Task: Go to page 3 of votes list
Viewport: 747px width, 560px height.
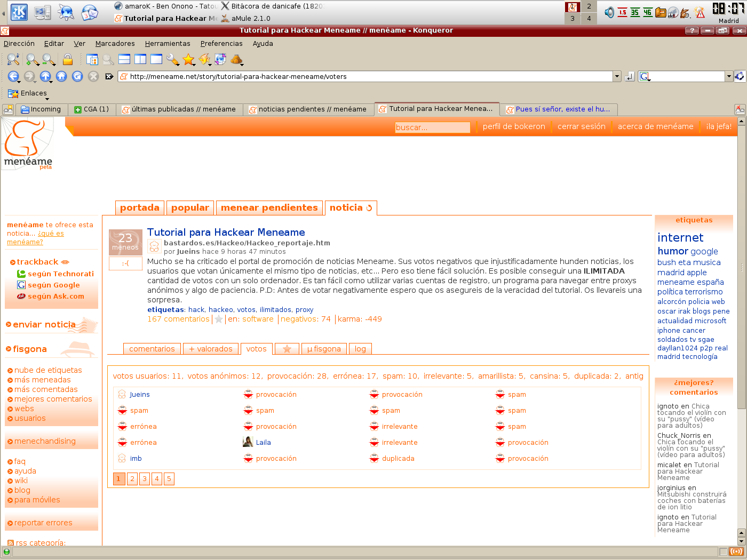Action: pos(145,479)
